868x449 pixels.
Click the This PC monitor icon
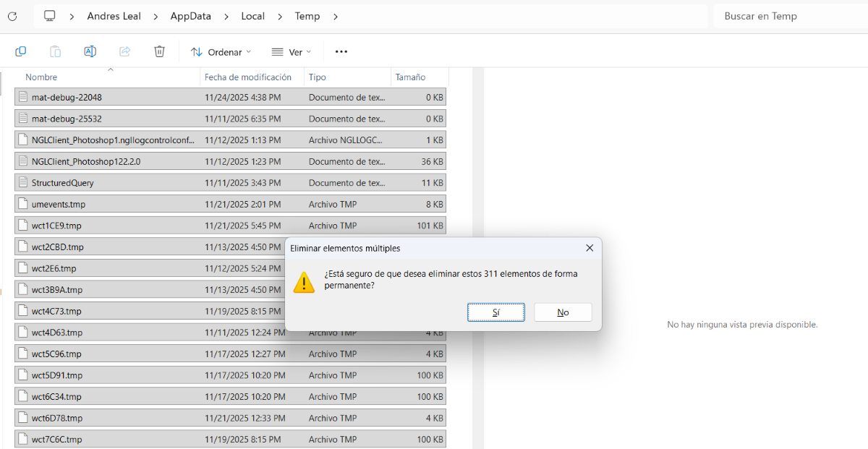pyautogui.click(x=49, y=16)
